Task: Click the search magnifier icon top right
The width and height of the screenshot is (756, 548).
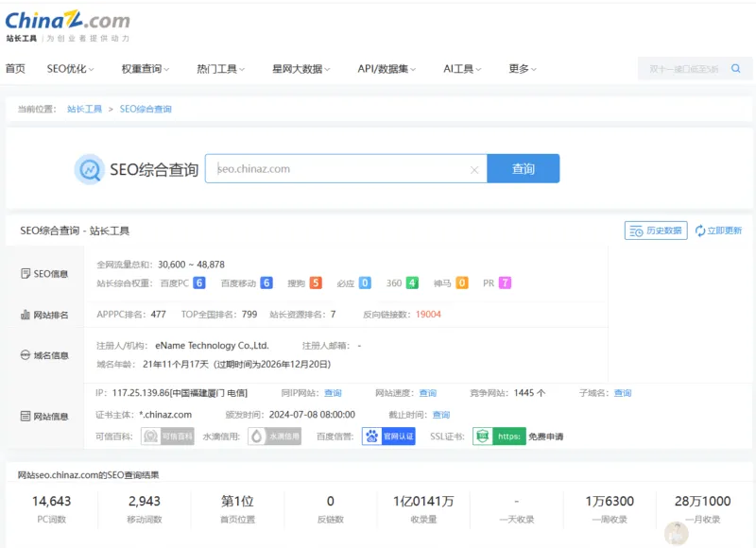Action: (x=736, y=69)
